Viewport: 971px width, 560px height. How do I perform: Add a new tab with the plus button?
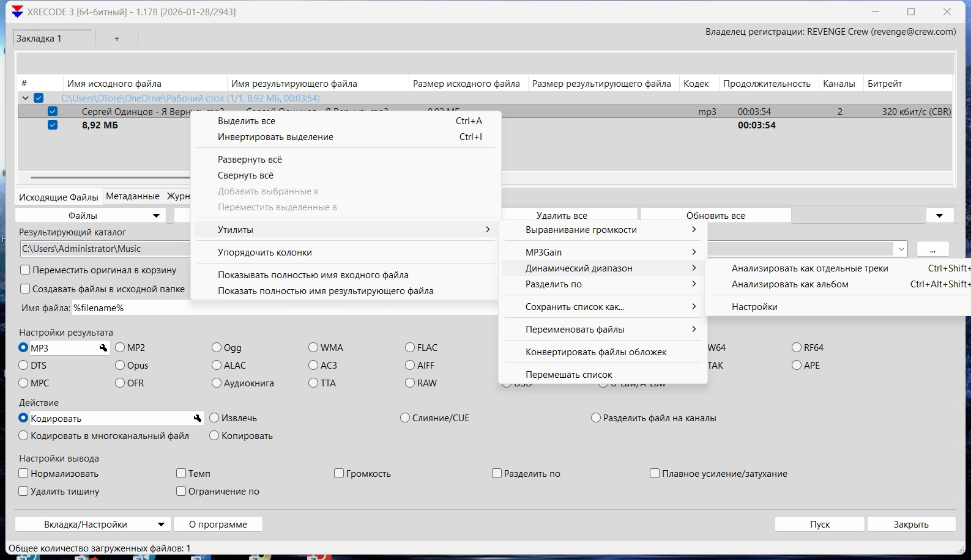click(117, 39)
